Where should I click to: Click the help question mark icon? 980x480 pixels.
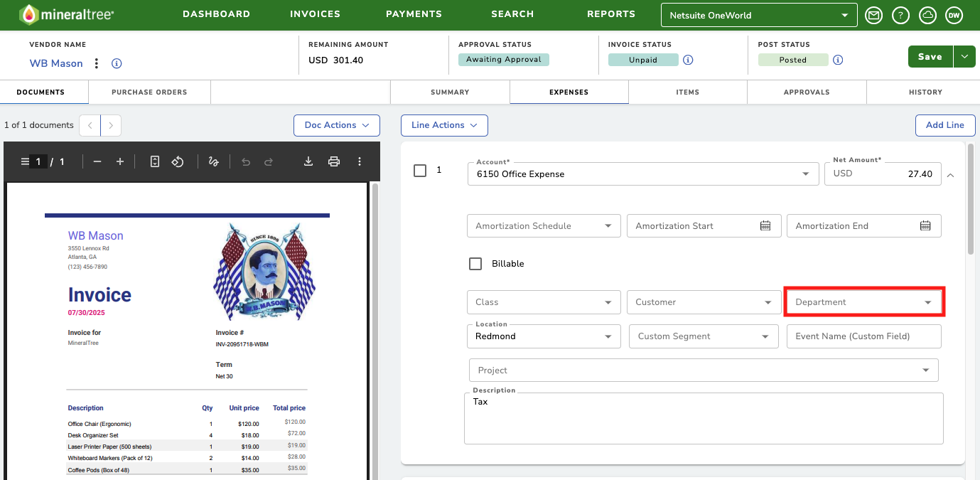[x=900, y=15]
